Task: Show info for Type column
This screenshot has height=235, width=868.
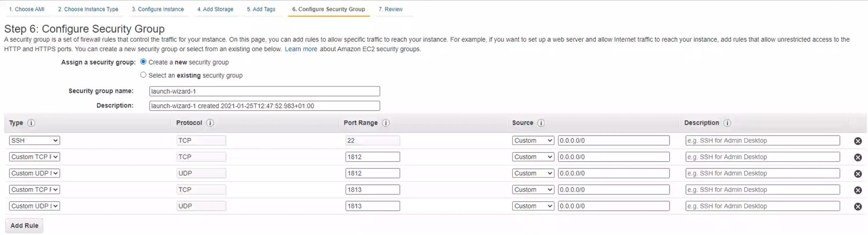Action: click(x=31, y=123)
